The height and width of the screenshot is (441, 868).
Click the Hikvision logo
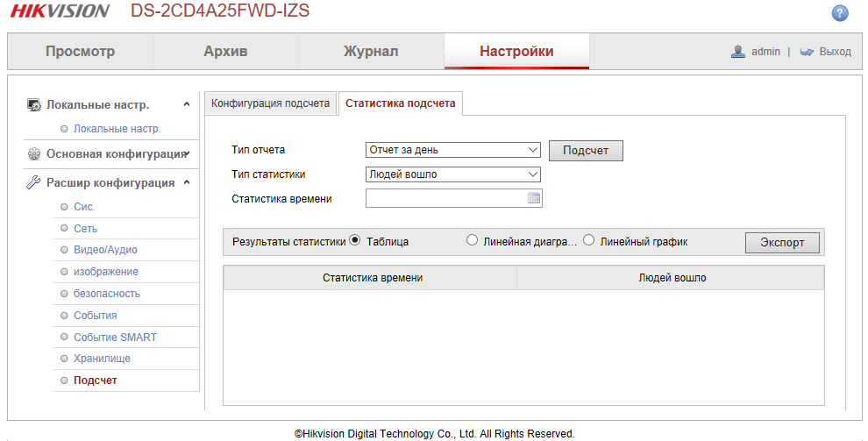[x=60, y=11]
